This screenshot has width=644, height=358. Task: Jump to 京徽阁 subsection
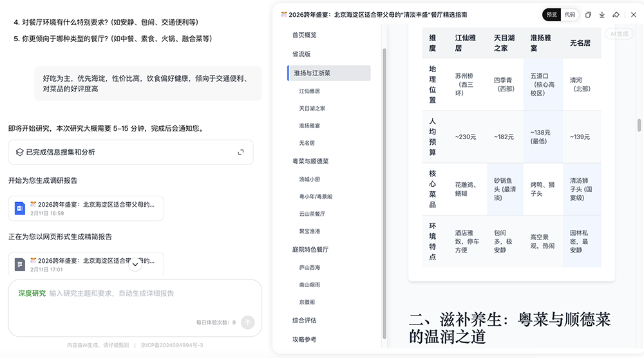coord(307,302)
